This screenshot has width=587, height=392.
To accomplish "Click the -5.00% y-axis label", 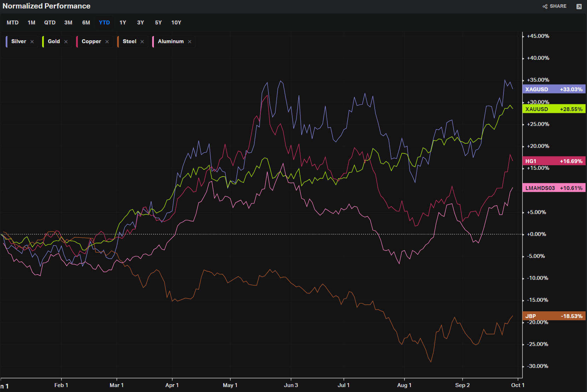I will pos(536,256).
